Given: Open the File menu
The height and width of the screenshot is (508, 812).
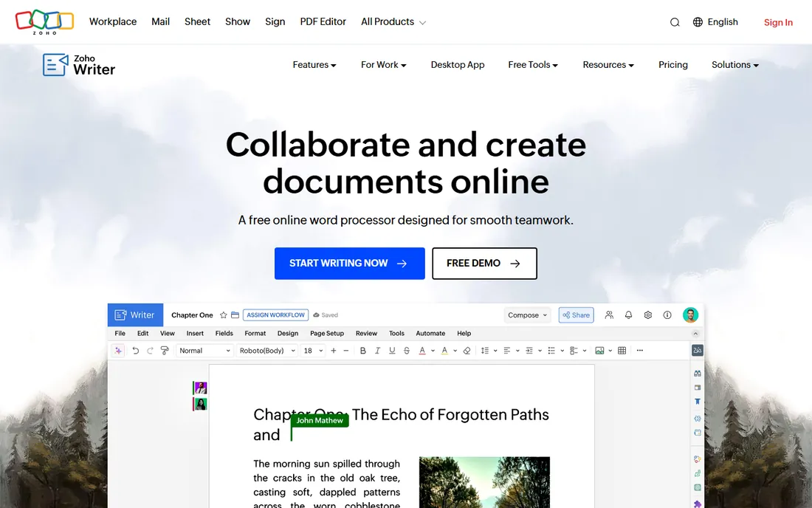Looking at the screenshot, I should [x=120, y=334].
